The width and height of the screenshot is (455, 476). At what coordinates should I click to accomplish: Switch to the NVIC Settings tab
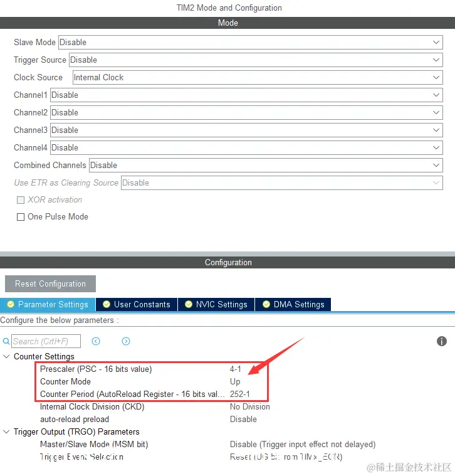click(x=216, y=305)
